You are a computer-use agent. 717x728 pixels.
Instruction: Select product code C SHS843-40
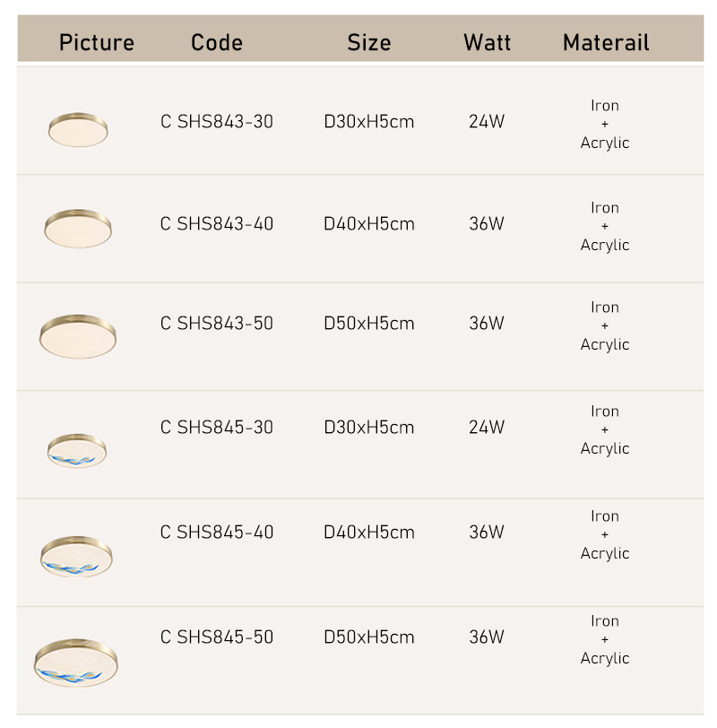coord(217,223)
